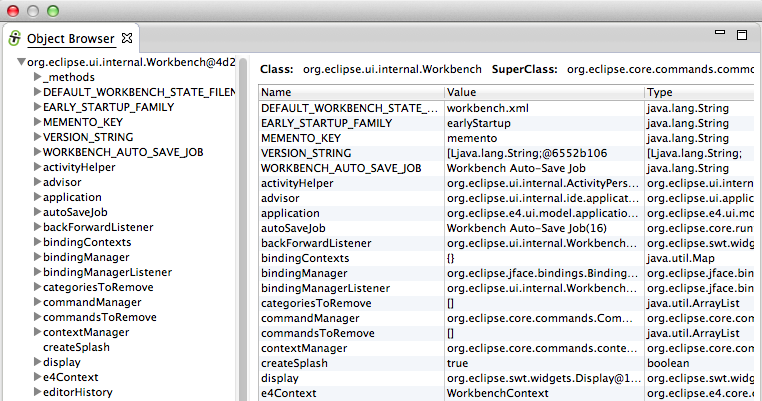
Task: Click the Type column header
Action: tap(700, 92)
